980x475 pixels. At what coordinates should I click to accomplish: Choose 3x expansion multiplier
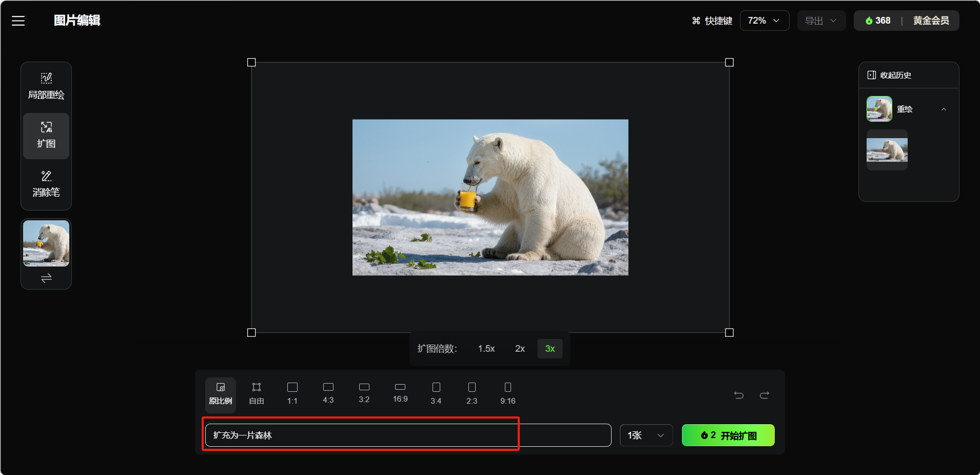pyautogui.click(x=550, y=349)
